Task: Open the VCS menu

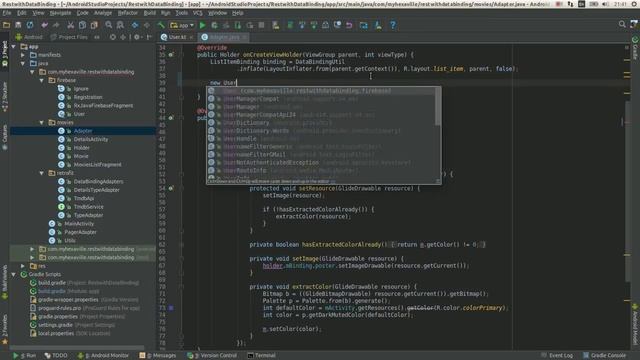Action: tap(198, 13)
